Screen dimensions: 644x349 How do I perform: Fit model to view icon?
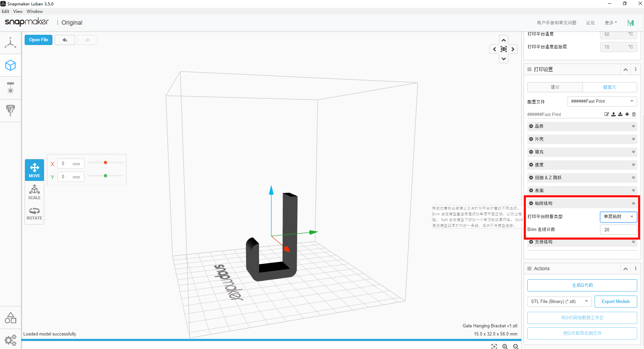coord(494,346)
